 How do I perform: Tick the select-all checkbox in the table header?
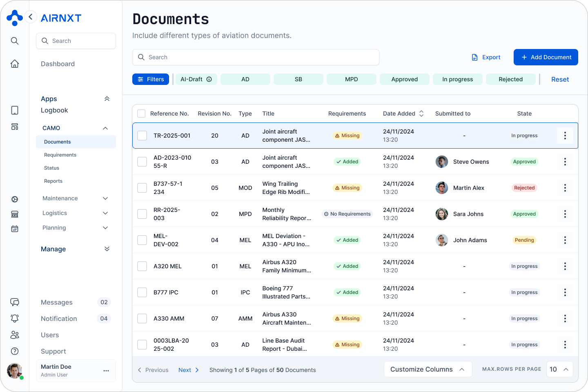click(141, 114)
